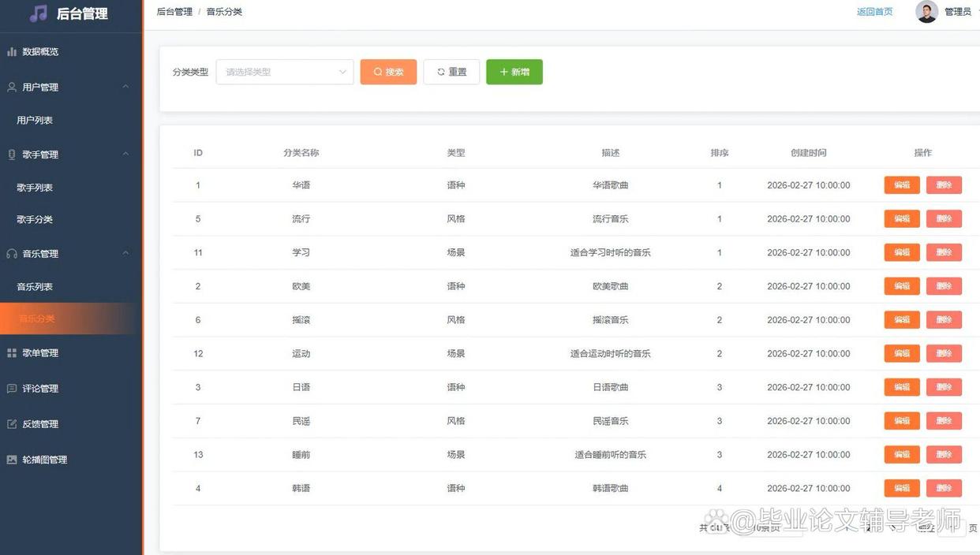Image resolution: width=980 pixels, height=555 pixels.
Task: Edit the 欧美 category row
Action: coord(902,286)
